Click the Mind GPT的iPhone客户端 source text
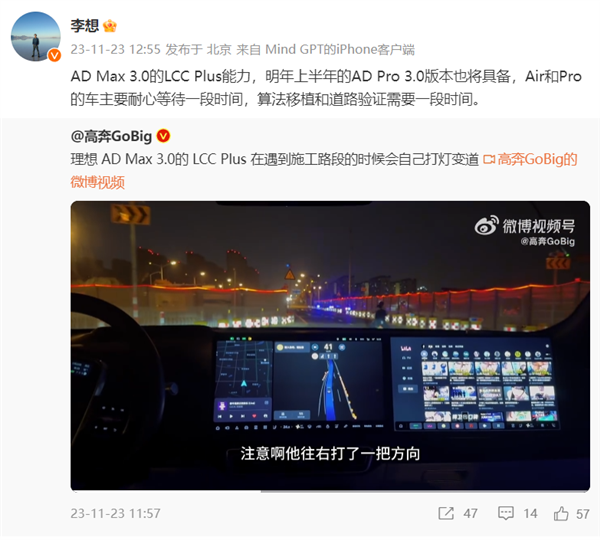The height and width of the screenshot is (540, 600). click(x=340, y=49)
